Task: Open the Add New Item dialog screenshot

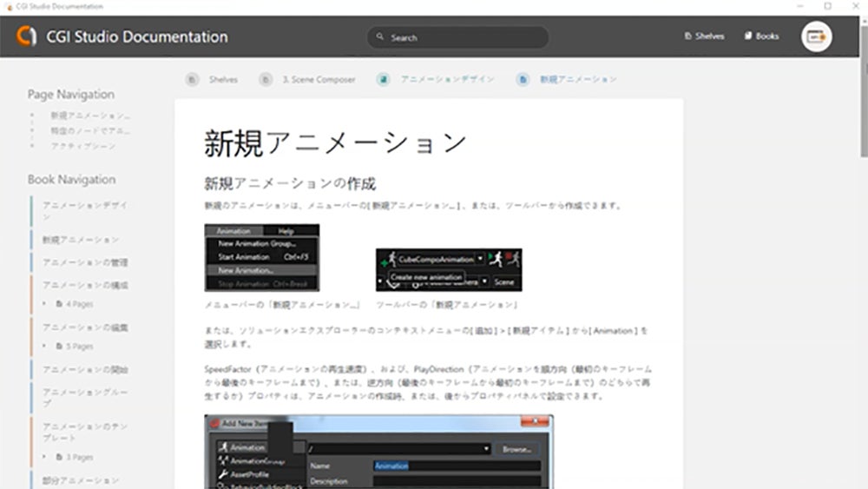Action: click(x=378, y=452)
